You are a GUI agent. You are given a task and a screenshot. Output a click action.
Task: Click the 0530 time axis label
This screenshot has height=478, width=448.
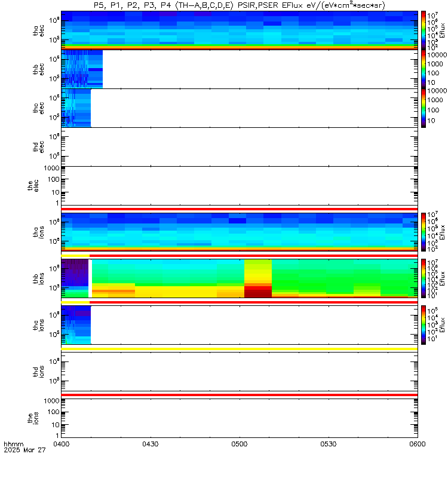pyautogui.click(x=328, y=444)
